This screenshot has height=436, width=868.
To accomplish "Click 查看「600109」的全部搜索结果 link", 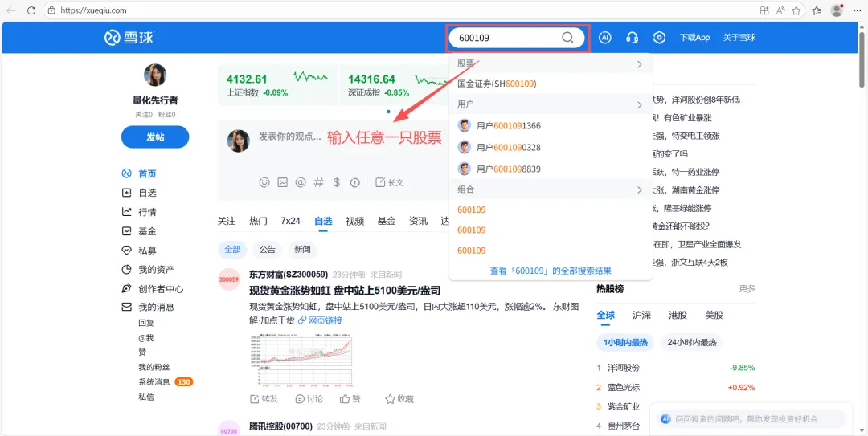I will coord(551,271).
